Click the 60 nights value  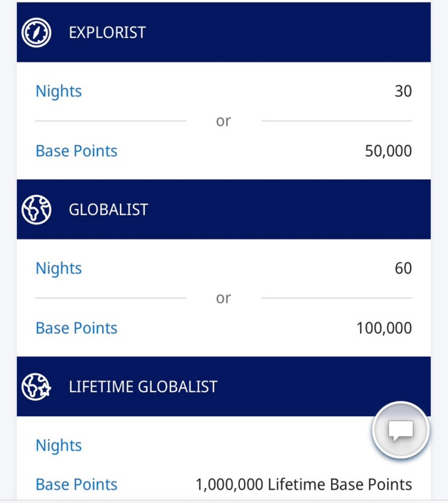pyautogui.click(x=403, y=268)
